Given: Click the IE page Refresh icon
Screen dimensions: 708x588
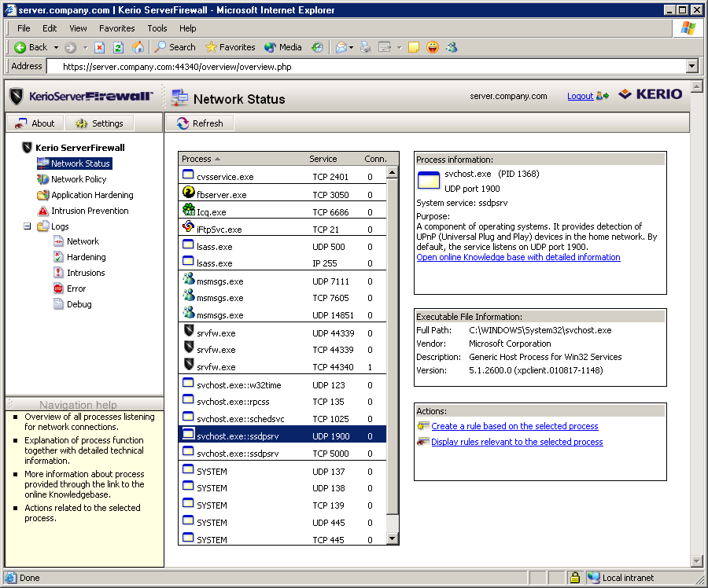Looking at the screenshot, I should 118,47.
